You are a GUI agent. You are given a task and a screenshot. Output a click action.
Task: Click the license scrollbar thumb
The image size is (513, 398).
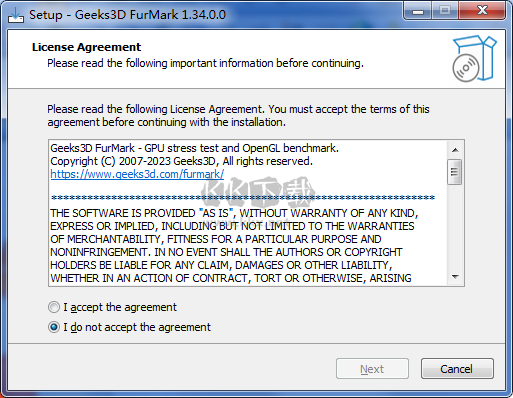(455, 172)
